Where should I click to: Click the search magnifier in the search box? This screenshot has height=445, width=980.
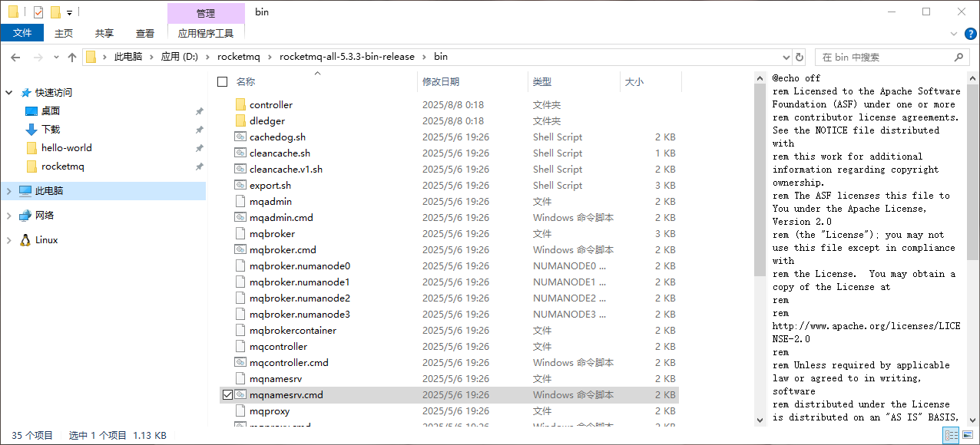tap(958, 56)
